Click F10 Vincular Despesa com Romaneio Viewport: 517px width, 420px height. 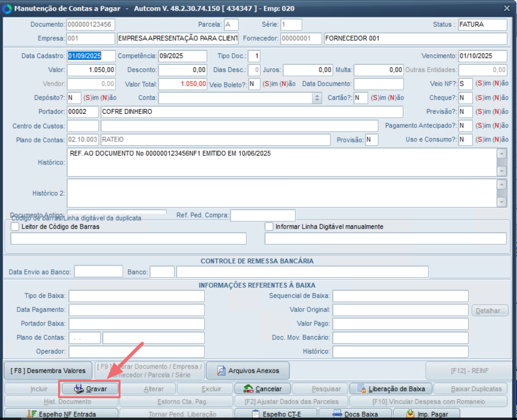tap(428, 402)
